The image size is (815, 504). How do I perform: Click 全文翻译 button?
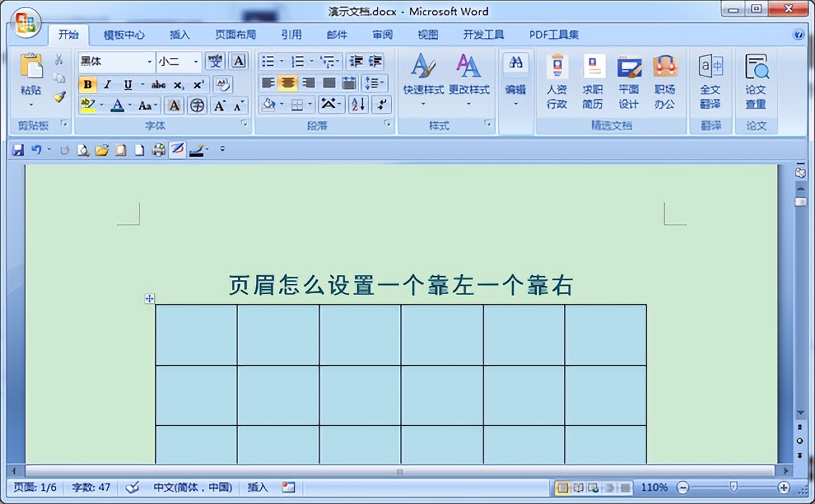pos(710,82)
